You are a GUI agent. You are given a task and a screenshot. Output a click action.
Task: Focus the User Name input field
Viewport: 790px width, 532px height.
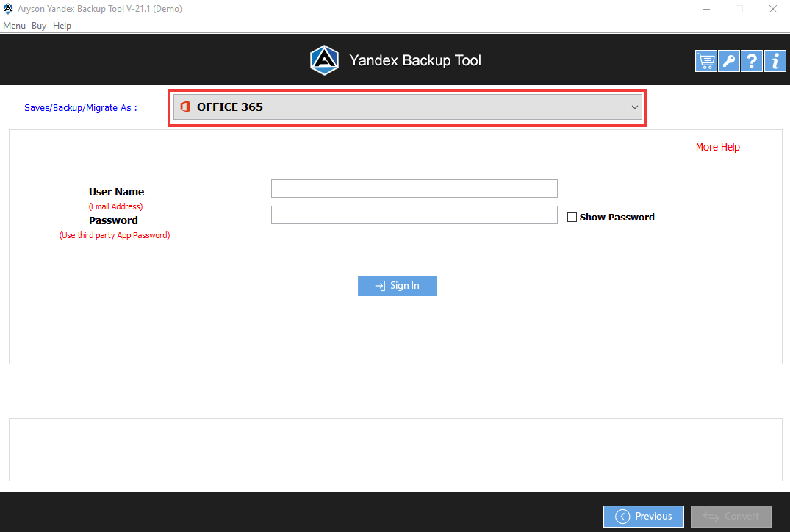coord(414,188)
